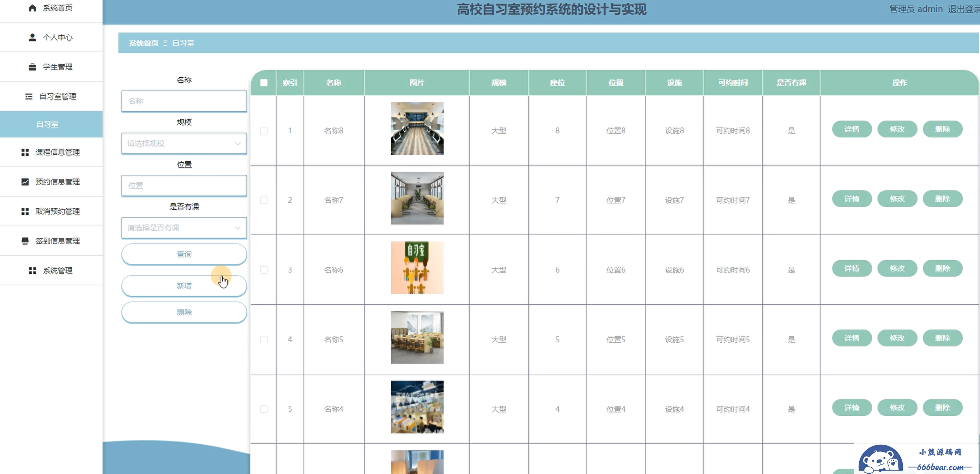Toggle the select-all checkbox in table header
This screenshot has height=474, width=980.
[x=264, y=83]
